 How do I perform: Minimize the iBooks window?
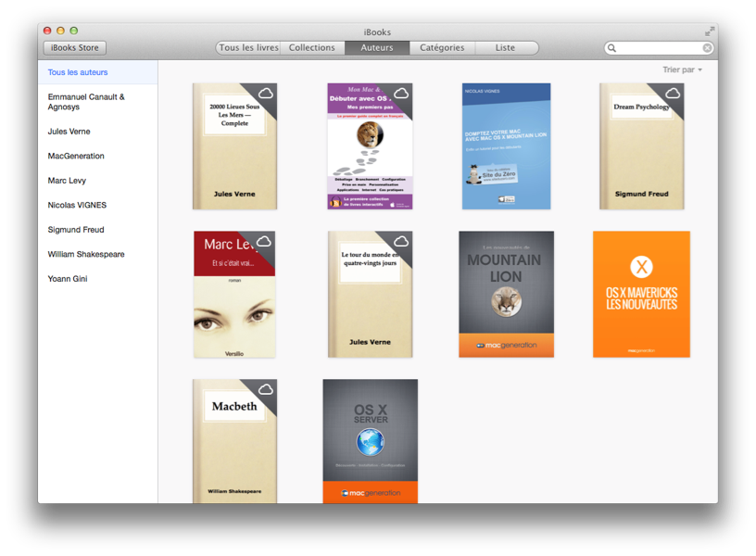pos(61,31)
